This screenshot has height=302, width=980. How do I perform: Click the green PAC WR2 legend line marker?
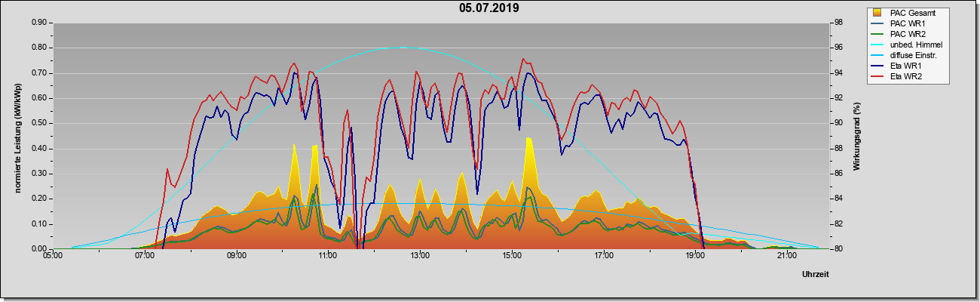877,34
